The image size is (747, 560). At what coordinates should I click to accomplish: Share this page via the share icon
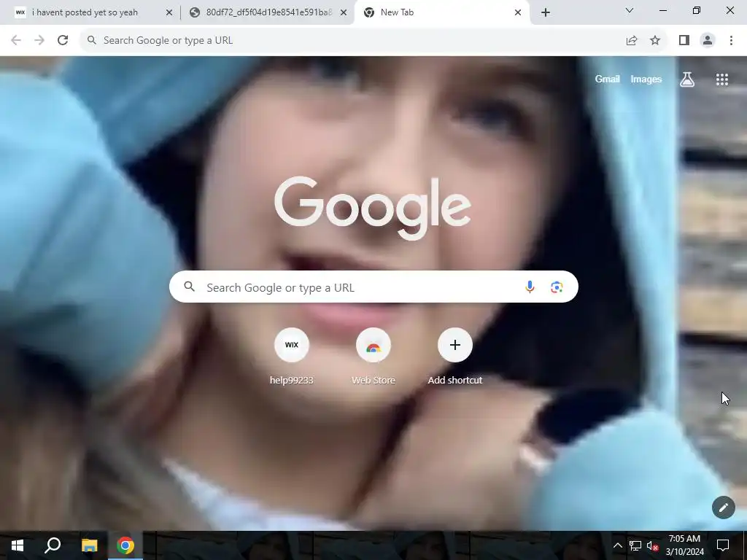pos(632,41)
